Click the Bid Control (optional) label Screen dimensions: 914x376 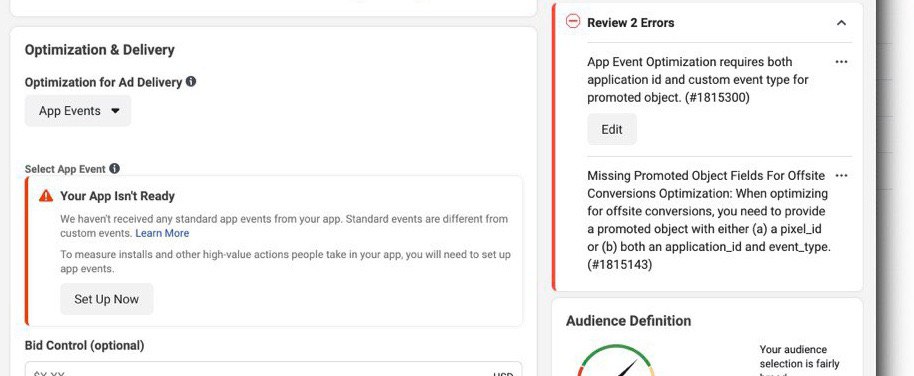point(85,345)
